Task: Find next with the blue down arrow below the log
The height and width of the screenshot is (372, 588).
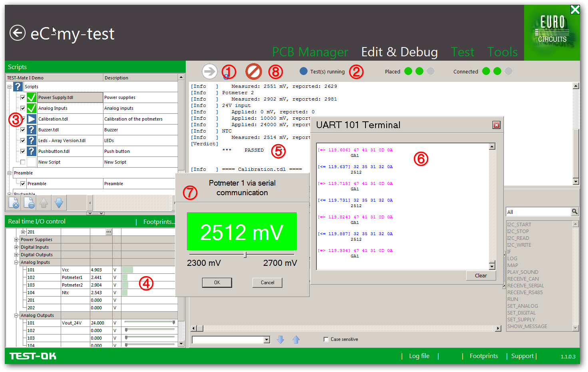Action: pyautogui.click(x=280, y=340)
